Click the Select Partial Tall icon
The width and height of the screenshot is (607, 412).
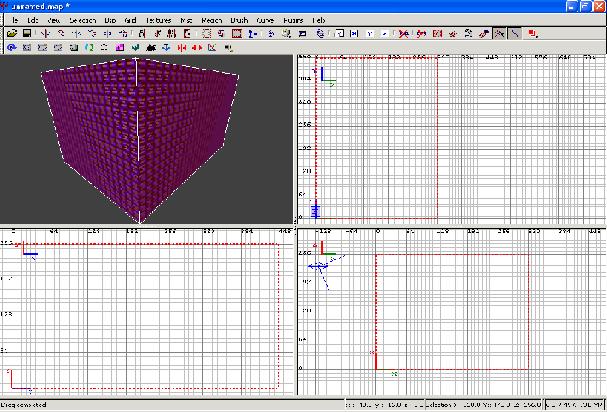(172, 34)
